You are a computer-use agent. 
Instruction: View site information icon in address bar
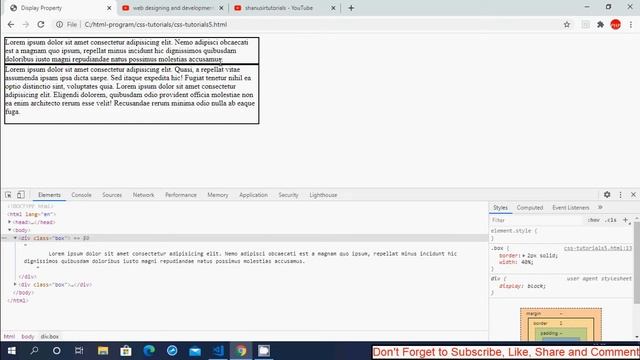click(x=60, y=24)
